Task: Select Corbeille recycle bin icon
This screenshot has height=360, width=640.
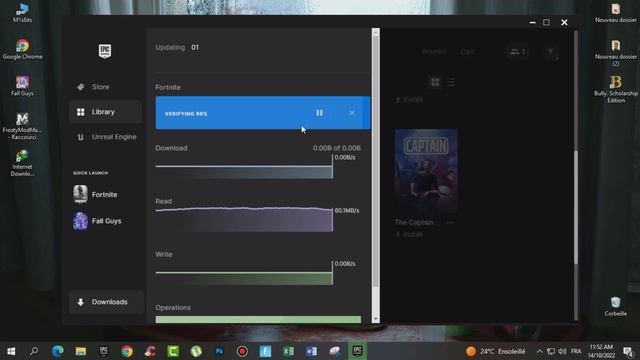Action: [616, 306]
